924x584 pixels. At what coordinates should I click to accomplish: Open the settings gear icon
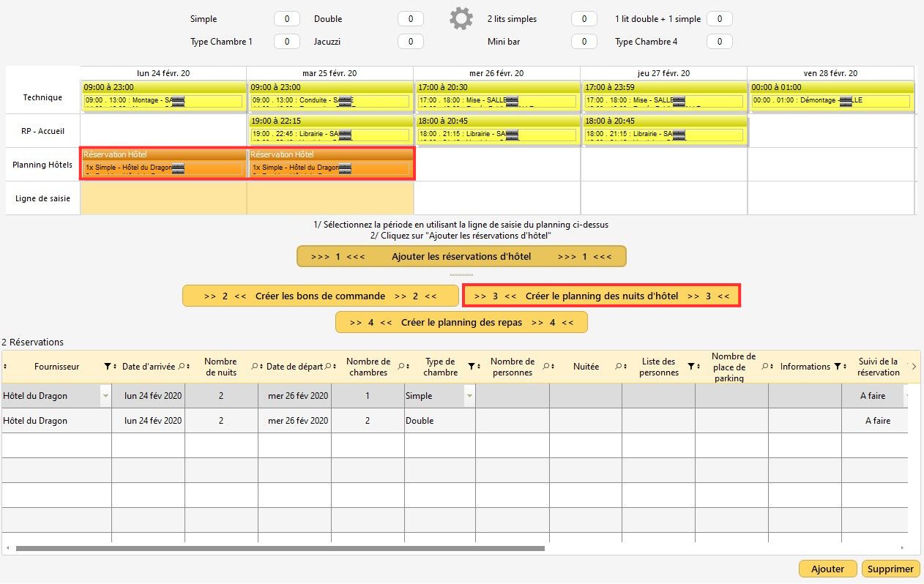coord(461,19)
